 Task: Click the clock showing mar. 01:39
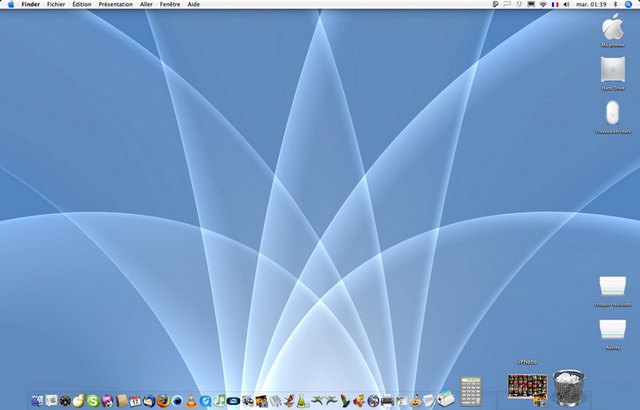point(591,4)
